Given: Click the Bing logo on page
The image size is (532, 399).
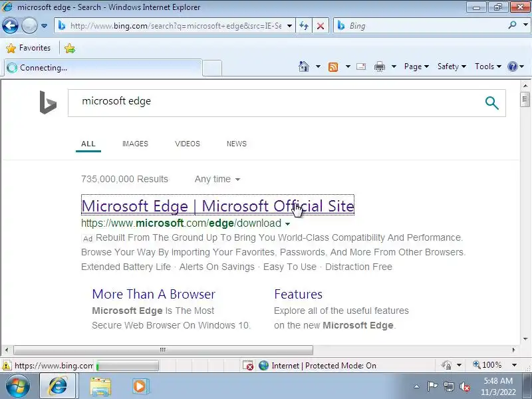Looking at the screenshot, I should (x=48, y=102).
